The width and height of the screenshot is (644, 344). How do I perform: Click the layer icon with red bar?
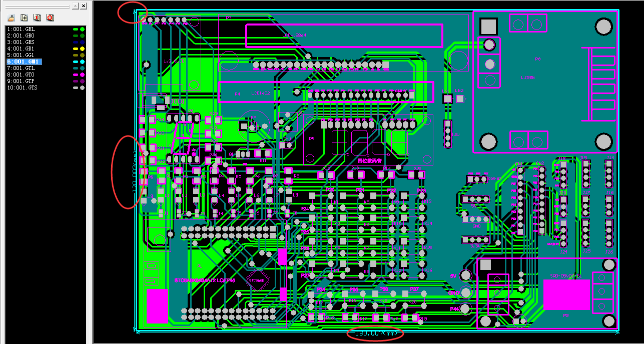(37, 17)
